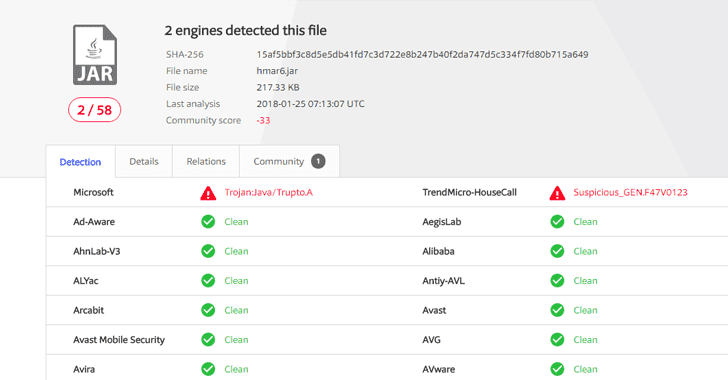Click the Avast engine name
The image size is (728, 380).
click(434, 310)
